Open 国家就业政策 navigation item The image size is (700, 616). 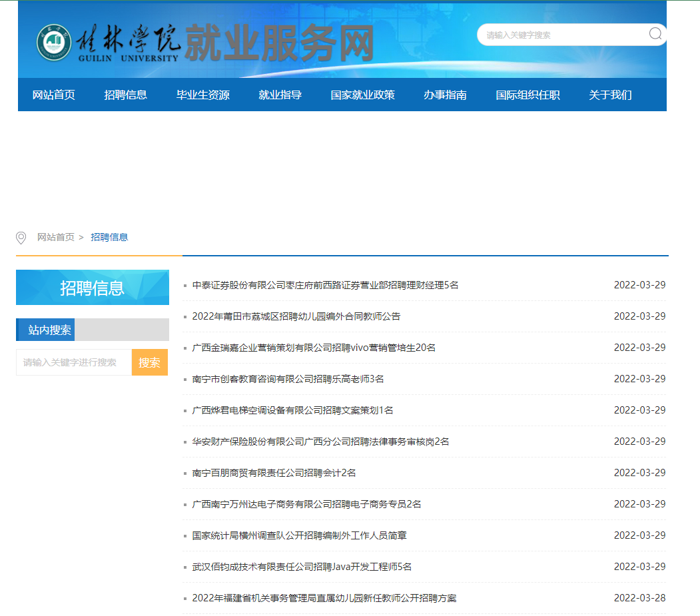(x=362, y=95)
